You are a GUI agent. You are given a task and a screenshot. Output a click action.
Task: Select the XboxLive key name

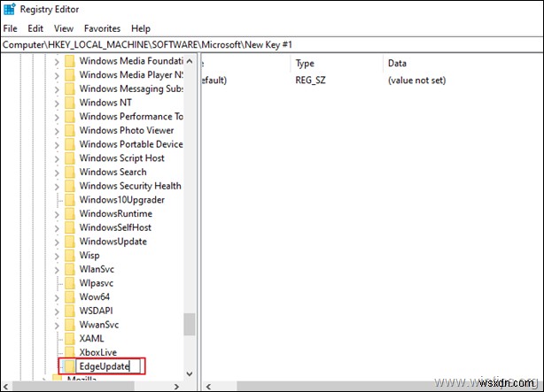(97, 352)
